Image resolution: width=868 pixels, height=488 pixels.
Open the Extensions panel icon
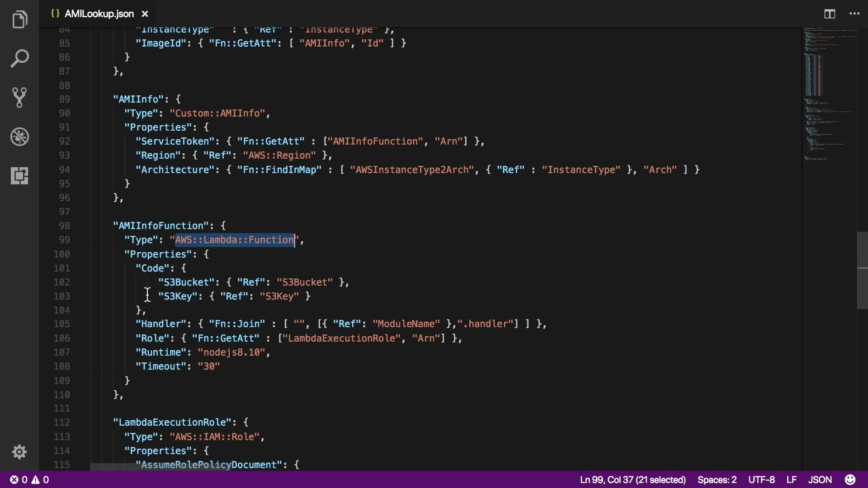point(19,175)
